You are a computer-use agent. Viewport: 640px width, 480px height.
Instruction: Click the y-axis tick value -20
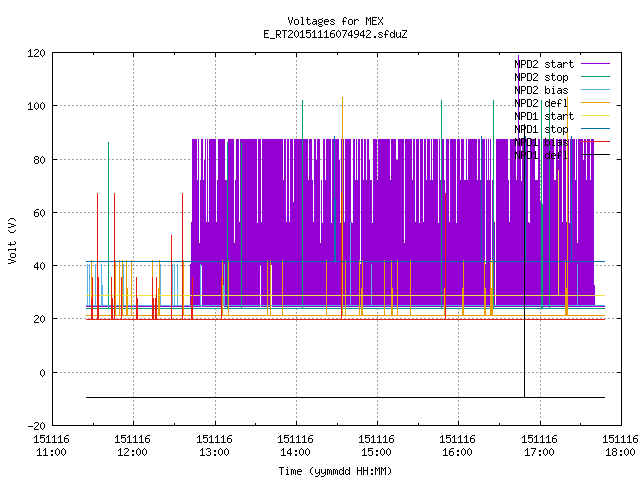(x=36, y=426)
